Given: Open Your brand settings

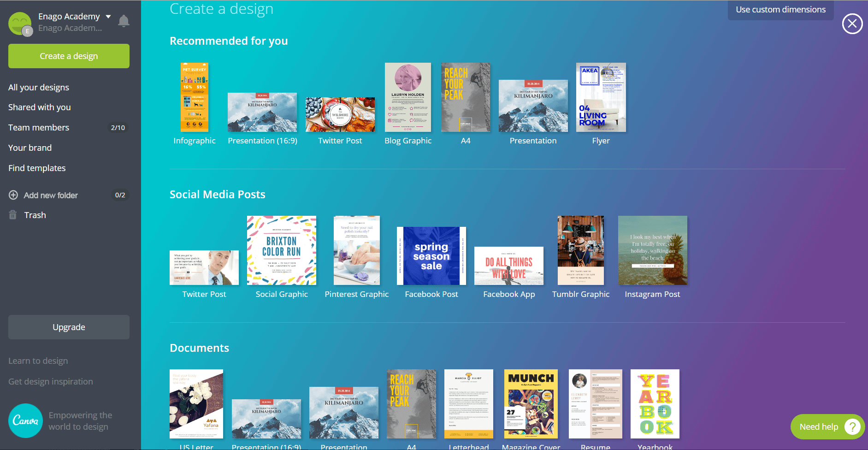Looking at the screenshot, I should 30,148.
